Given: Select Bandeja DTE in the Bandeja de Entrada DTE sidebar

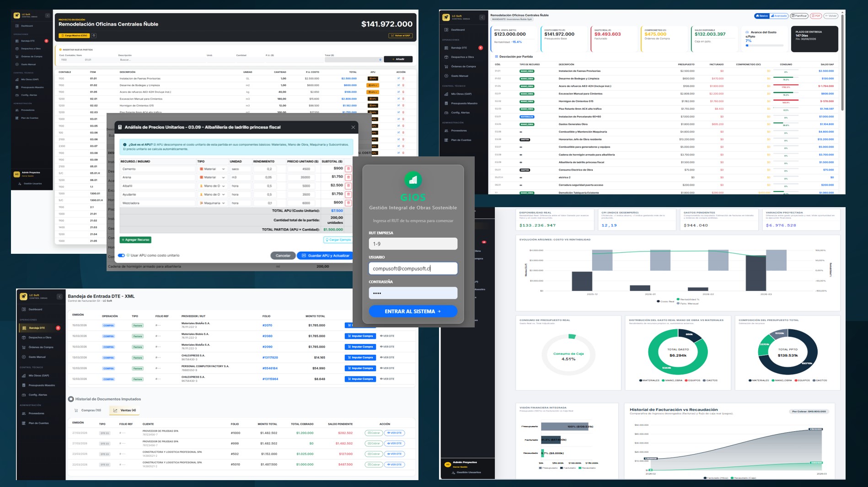Looking at the screenshot, I should click(40, 328).
